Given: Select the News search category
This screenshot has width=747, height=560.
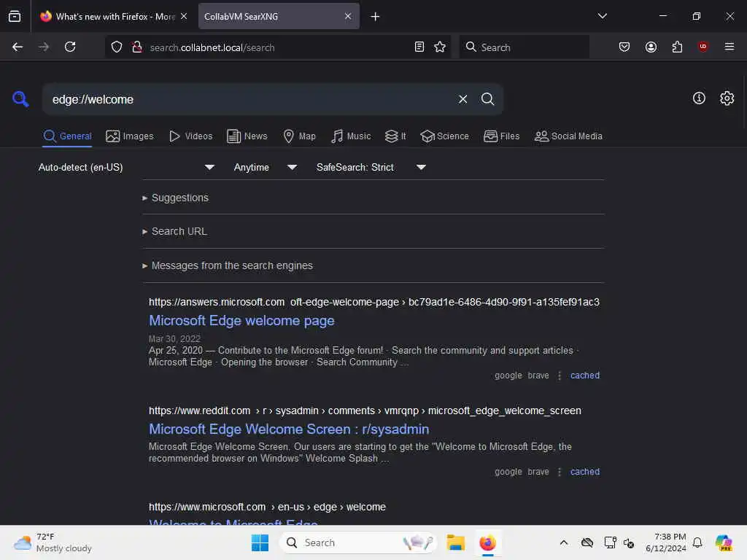Looking at the screenshot, I should click(x=247, y=136).
